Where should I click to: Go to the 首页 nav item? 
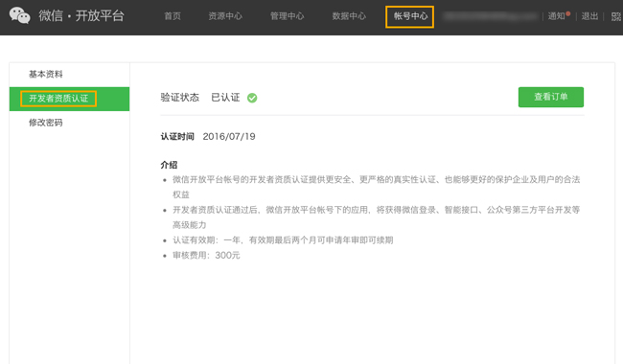(173, 16)
